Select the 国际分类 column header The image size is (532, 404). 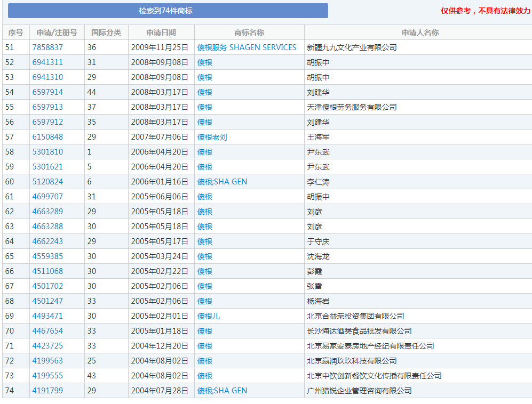click(96, 32)
